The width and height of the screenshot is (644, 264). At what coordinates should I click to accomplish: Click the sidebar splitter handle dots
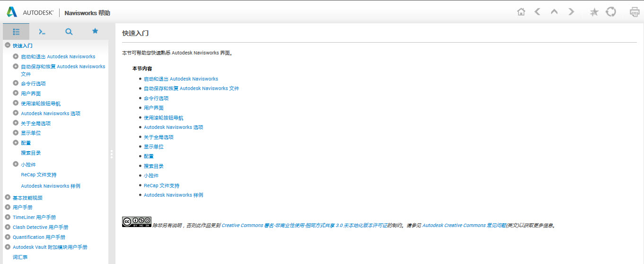112,154
